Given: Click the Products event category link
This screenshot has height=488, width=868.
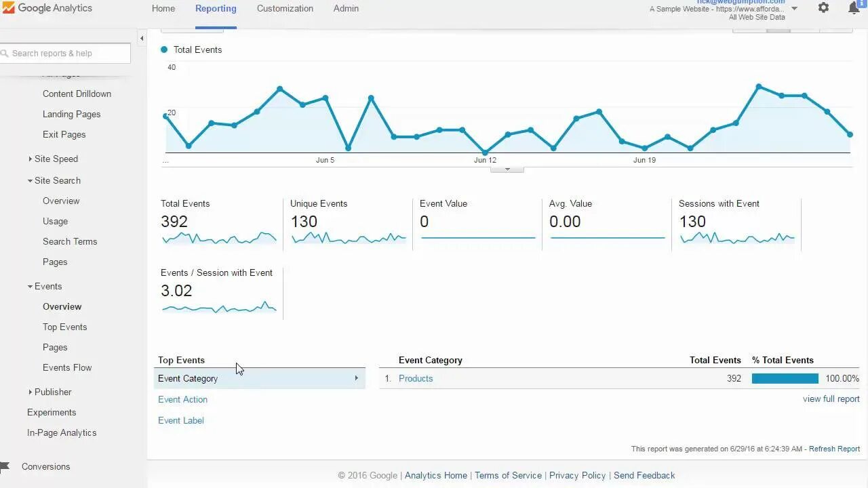Looking at the screenshot, I should click(416, 378).
